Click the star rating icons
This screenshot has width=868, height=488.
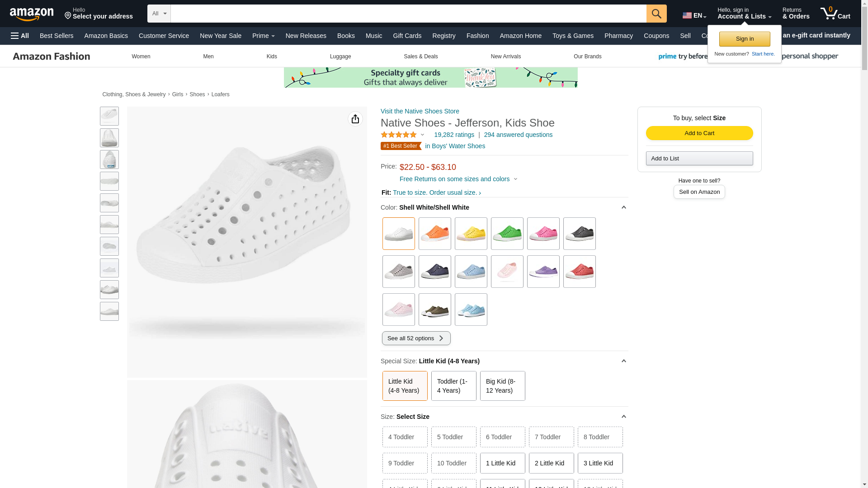pyautogui.click(x=399, y=135)
